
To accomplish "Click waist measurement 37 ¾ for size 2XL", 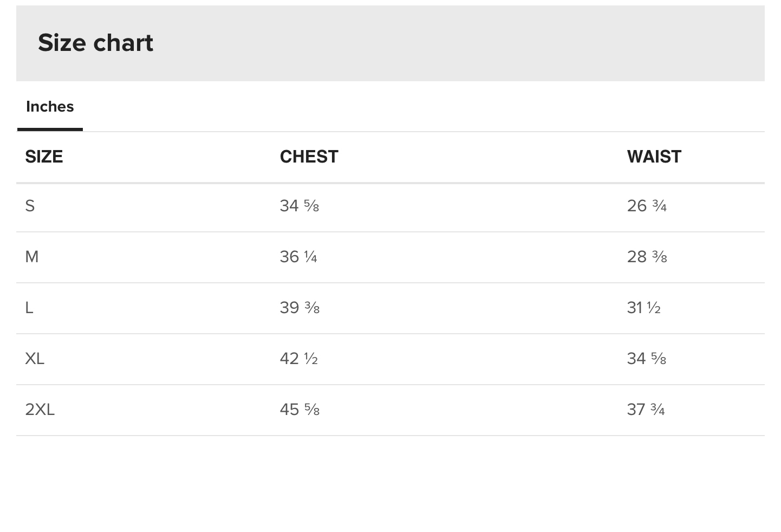I will coord(646,410).
